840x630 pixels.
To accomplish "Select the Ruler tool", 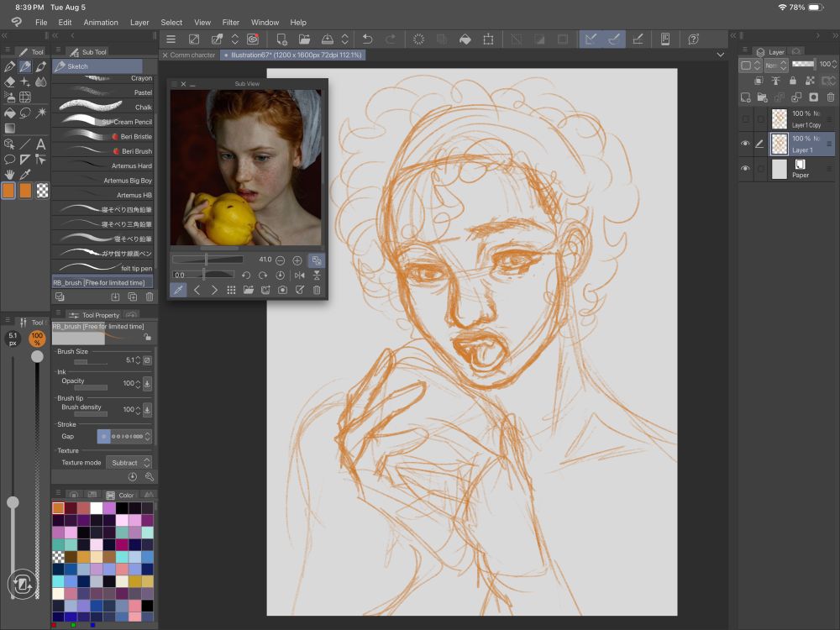I will tap(25, 160).
